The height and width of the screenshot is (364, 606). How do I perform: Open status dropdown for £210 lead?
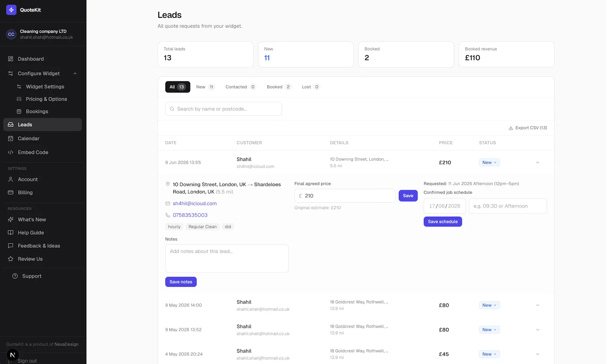[489, 162]
